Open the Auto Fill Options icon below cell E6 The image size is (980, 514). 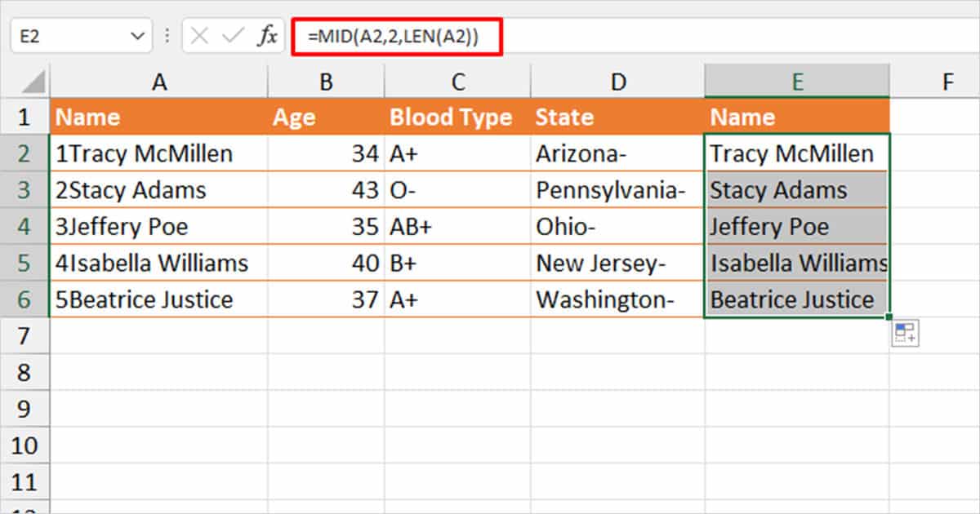click(904, 333)
